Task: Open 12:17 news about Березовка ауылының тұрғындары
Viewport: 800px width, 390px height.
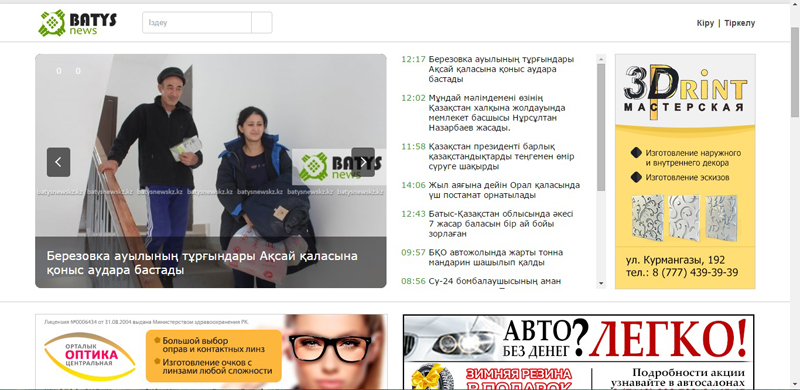Action: [501, 69]
